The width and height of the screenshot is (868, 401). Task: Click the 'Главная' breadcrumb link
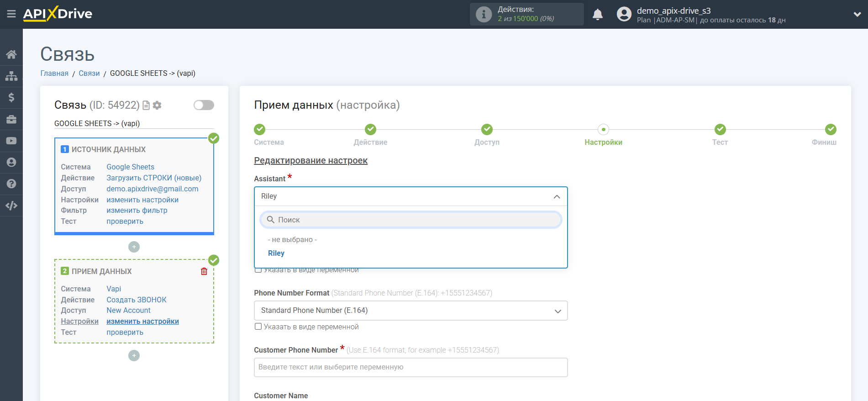coord(54,74)
